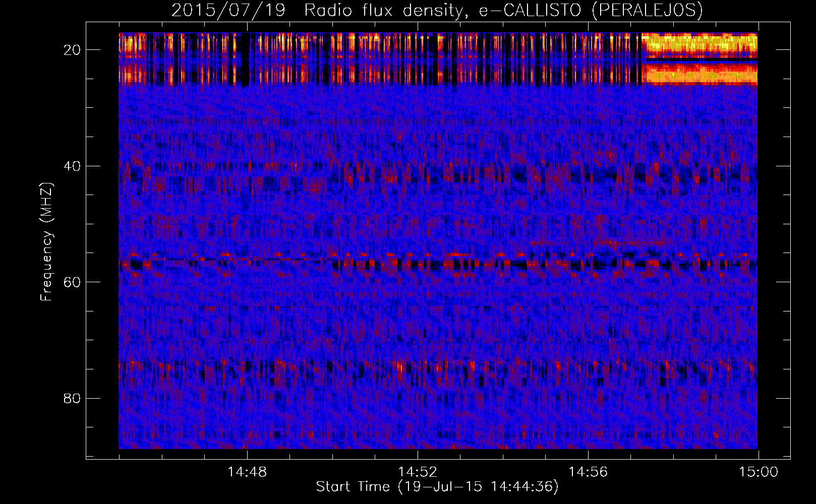Viewport: 816px width, 504px height.
Task: Click the 14:48 time tick label
Action: tap(247, 472)
